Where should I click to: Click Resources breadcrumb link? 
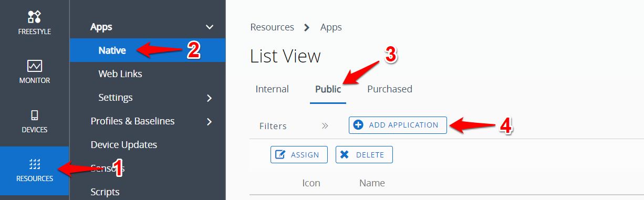click(272, 27)
